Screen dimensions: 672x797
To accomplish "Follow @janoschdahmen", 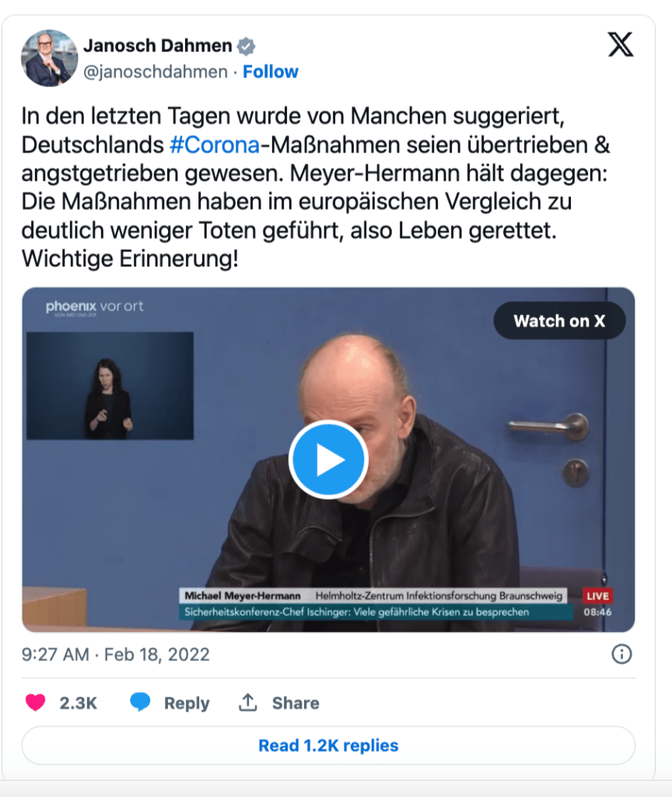I will 270,72.
